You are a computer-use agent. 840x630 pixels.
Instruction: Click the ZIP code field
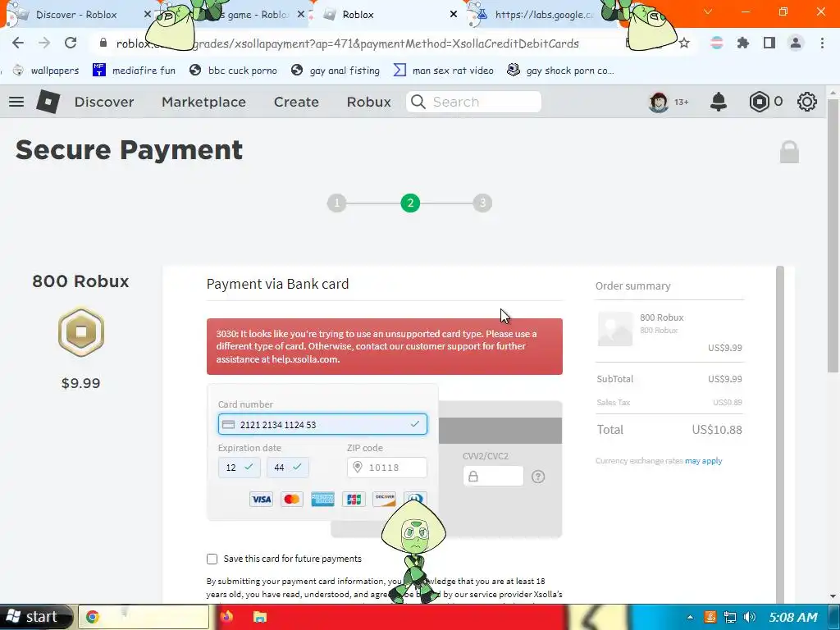387,467
